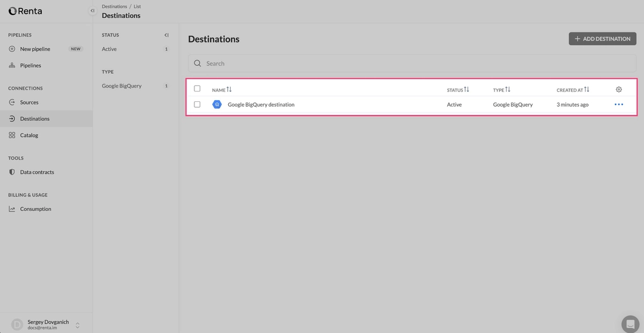Open the chat support widget

pos(630,325)
